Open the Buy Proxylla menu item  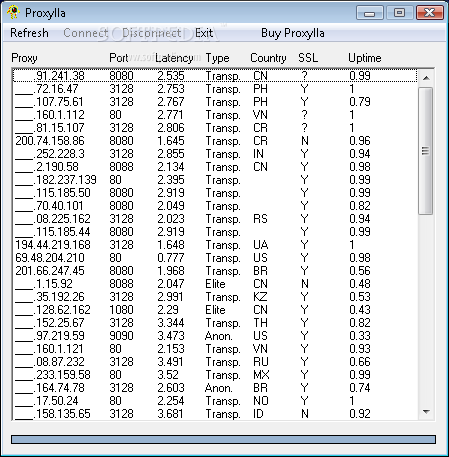[x=293, y=33]
